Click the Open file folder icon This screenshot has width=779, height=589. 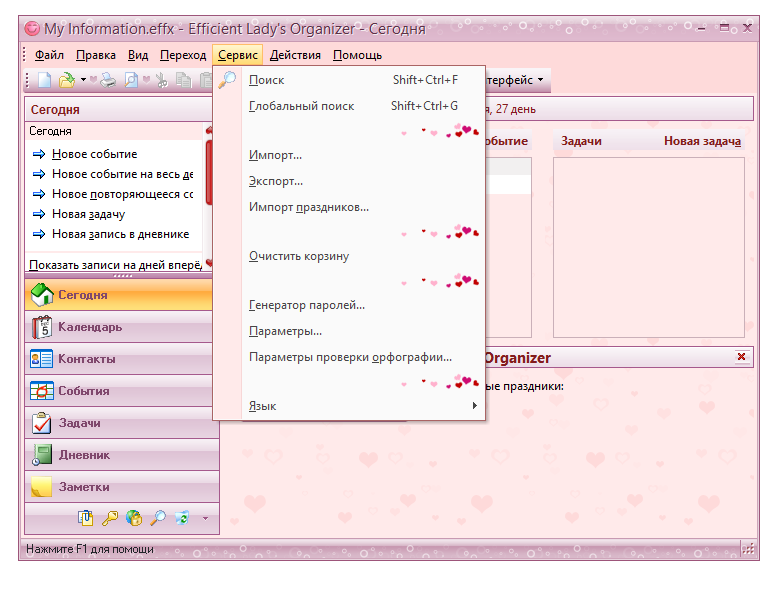67,80
